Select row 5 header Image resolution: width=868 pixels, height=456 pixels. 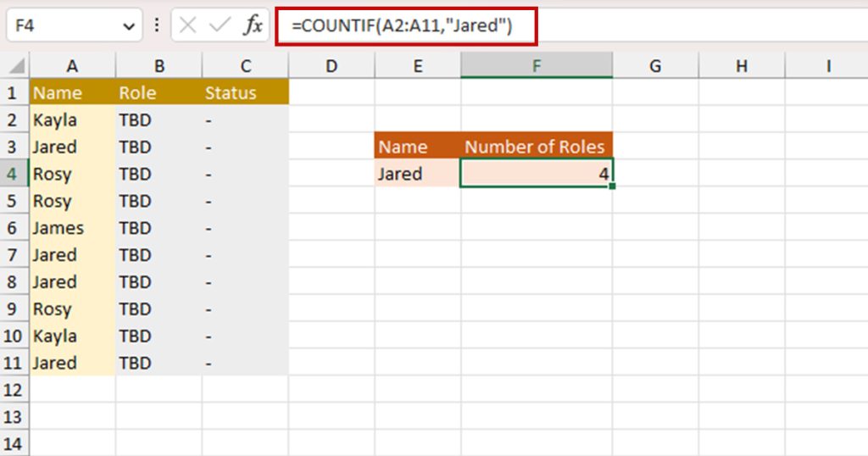point(14,200)
